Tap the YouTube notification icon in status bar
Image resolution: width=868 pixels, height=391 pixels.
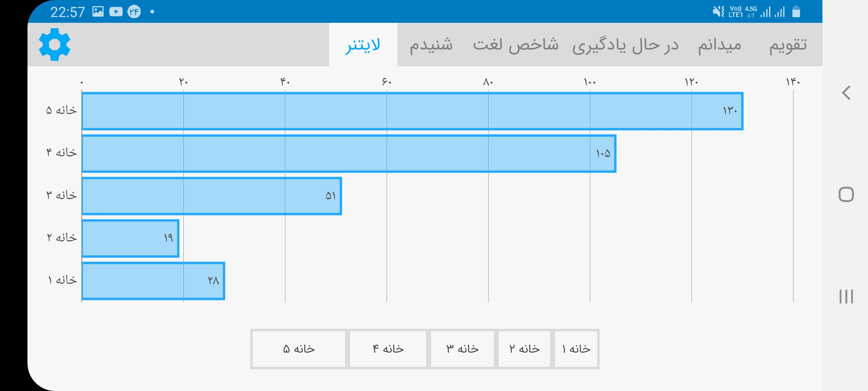116,12
